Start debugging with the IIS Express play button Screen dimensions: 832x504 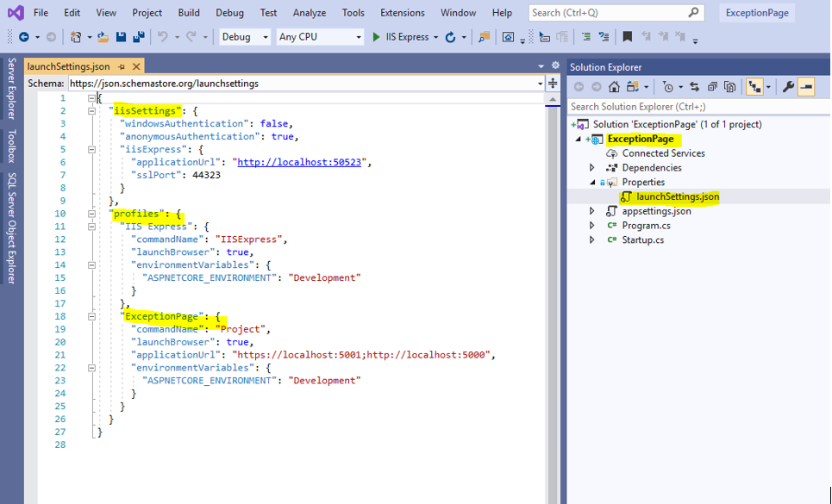(377, 37)
